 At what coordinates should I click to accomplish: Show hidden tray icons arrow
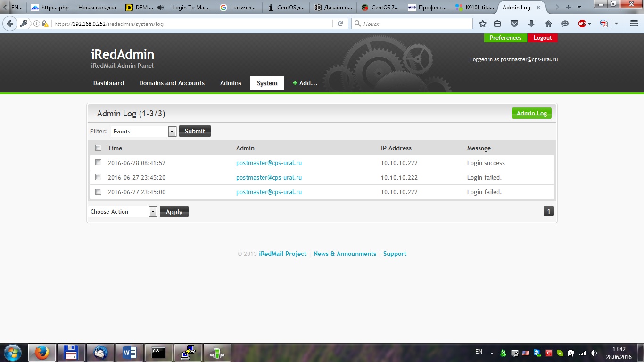pyautogui.click(x=492, y=353)
